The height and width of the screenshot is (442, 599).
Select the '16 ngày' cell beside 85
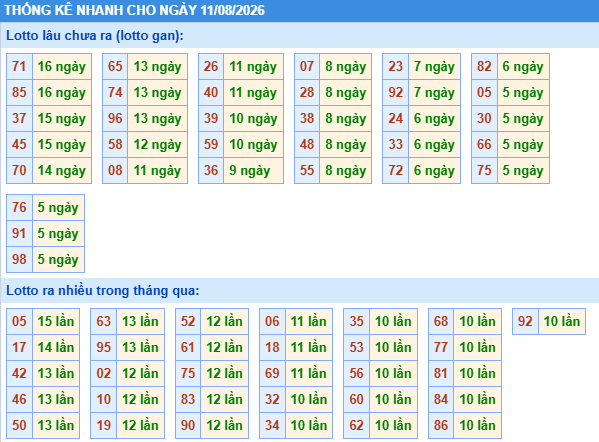(x=62, y=92)
